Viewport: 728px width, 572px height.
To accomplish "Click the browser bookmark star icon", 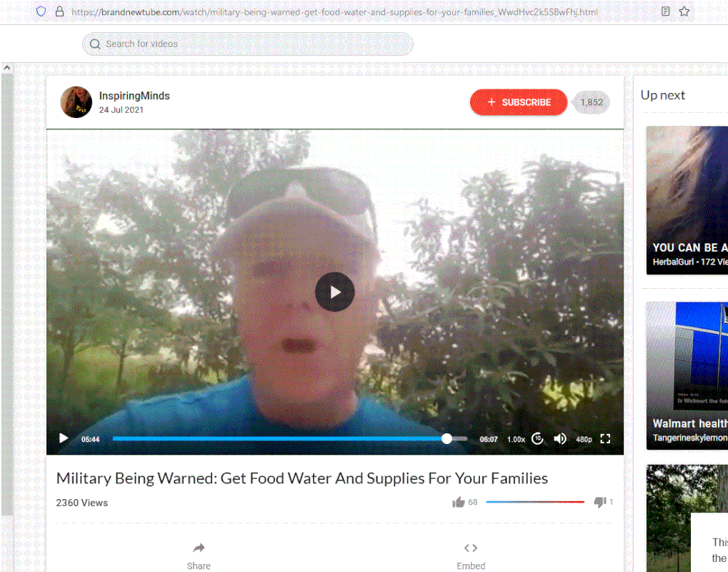I will point(684,11).
